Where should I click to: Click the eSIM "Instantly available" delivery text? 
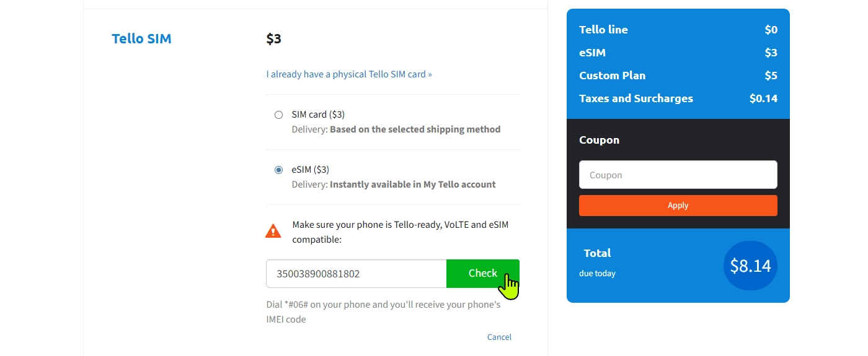tap(394, 185)
